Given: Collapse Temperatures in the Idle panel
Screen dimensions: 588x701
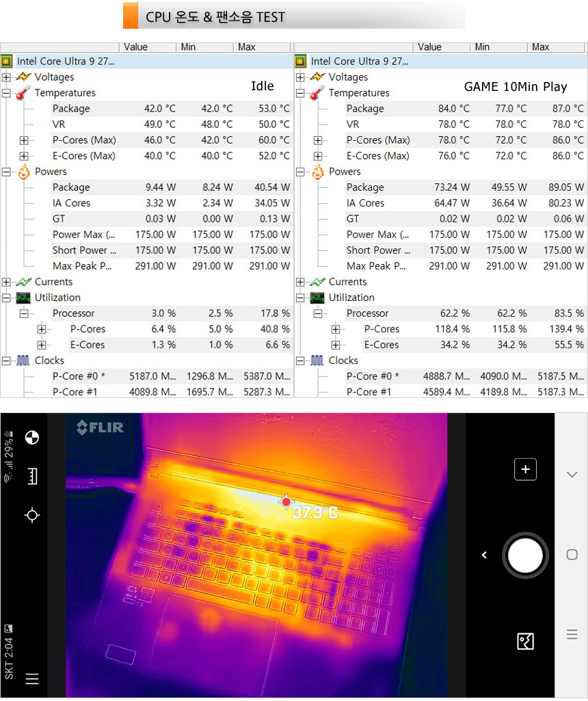Looking at the screenshot, I should [6, 93].
